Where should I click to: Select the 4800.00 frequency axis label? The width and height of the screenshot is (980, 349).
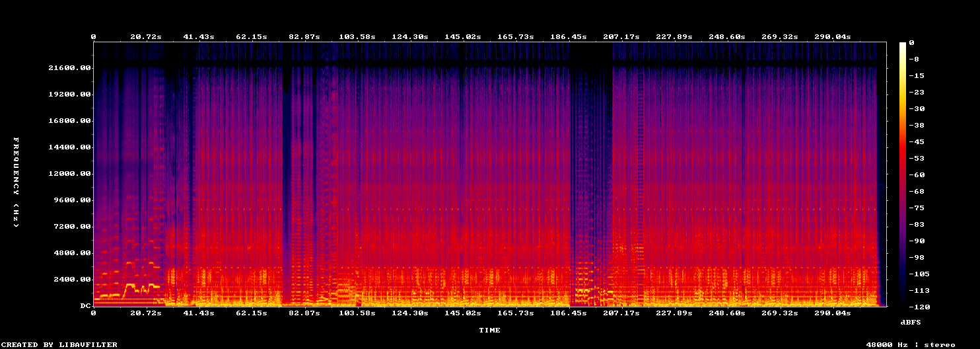pyautogui.click(x=72, y=253)
